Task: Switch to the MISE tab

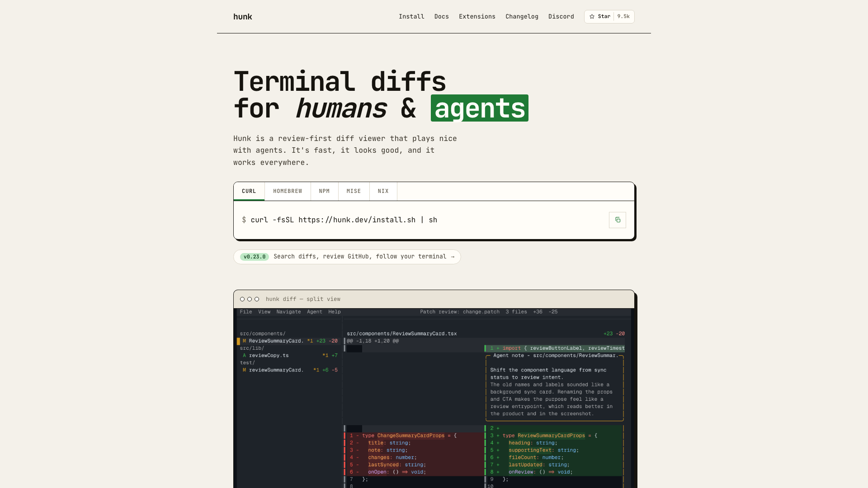Action: coord(354,192)
